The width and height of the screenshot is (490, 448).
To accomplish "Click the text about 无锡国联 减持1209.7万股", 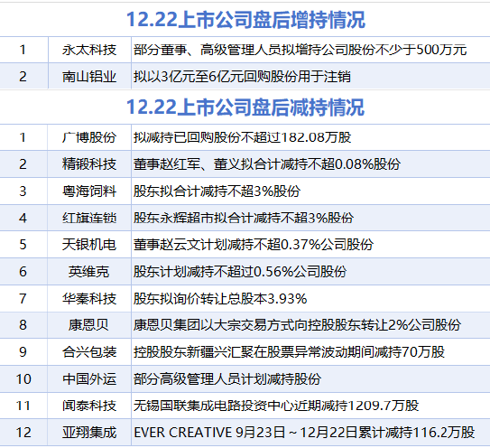I will tap(276, 406).
